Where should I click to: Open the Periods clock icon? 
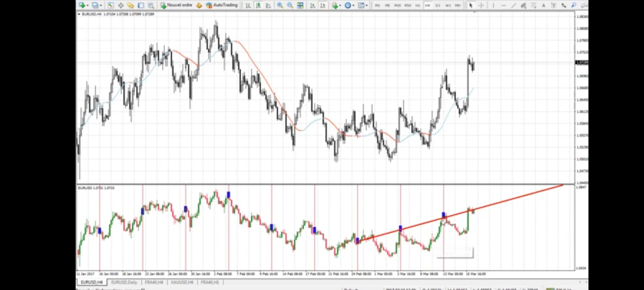tap(347, 5)
